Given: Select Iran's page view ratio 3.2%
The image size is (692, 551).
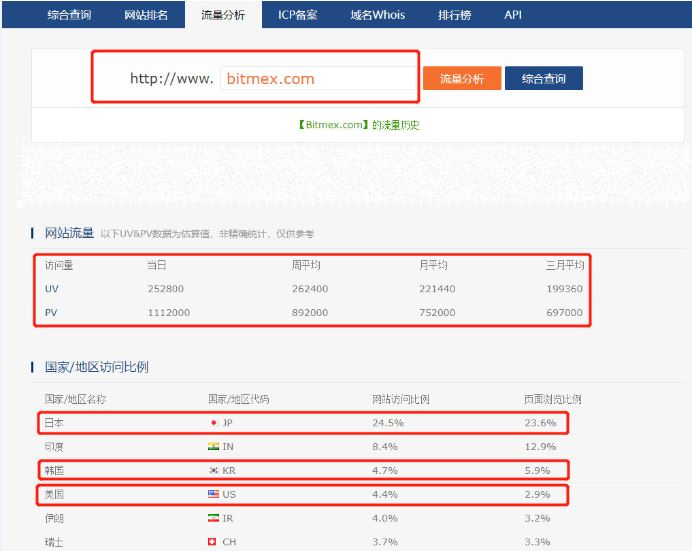Looking at the screenshot, I should point(537,518).
